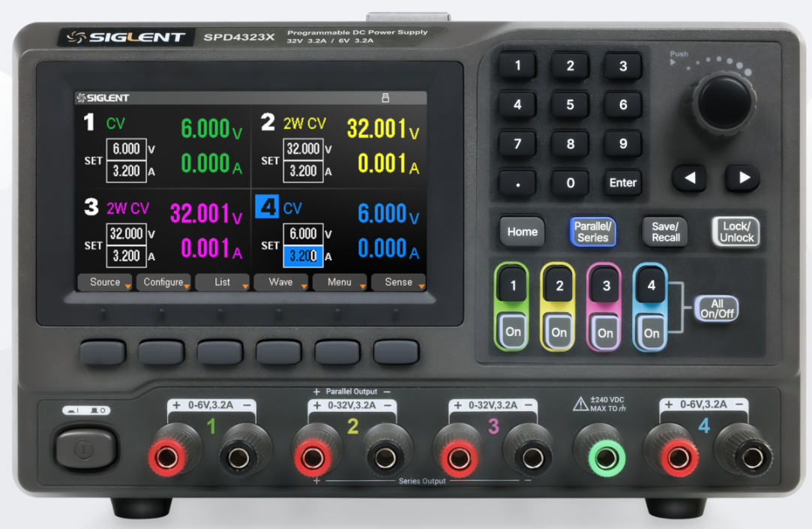Click the power button on the front panel
The image size is (812, 529).
click(85, 448)
